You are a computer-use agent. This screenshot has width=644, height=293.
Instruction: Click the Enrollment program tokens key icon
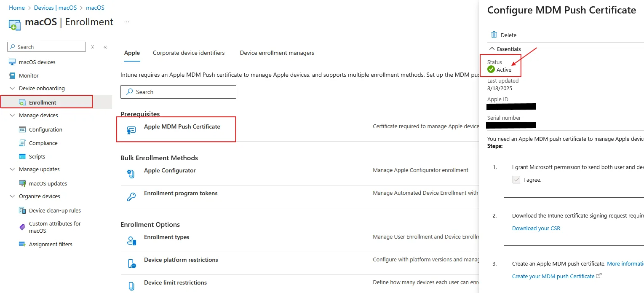click(131, 196)
